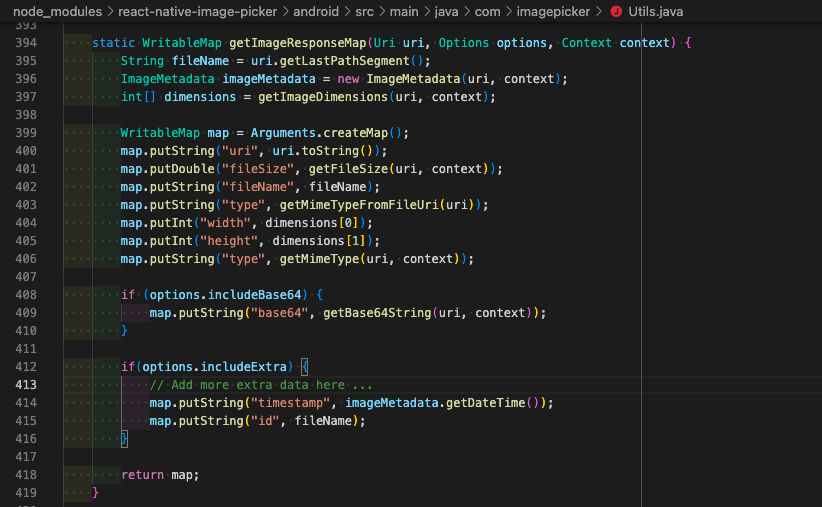
Task: Open the main breadcrumb segment
Action: [x=404, y=12]
